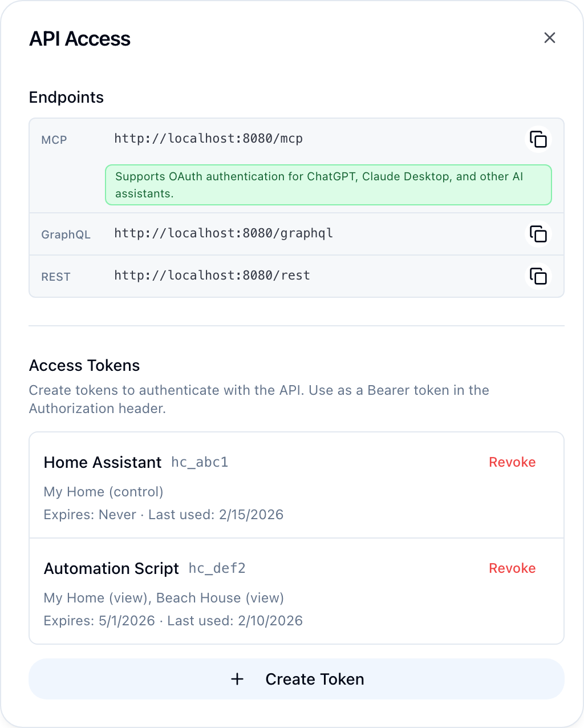Revoke the Home Assistant token
Image resolution: width=584 pixels, height=728 pixels.
tap(512, 462)
